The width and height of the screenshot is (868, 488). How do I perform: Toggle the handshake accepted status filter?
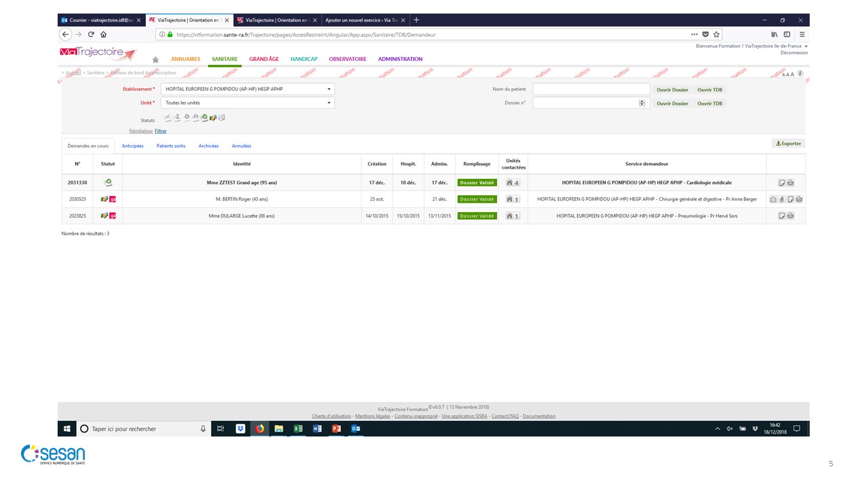click(213, 118)
